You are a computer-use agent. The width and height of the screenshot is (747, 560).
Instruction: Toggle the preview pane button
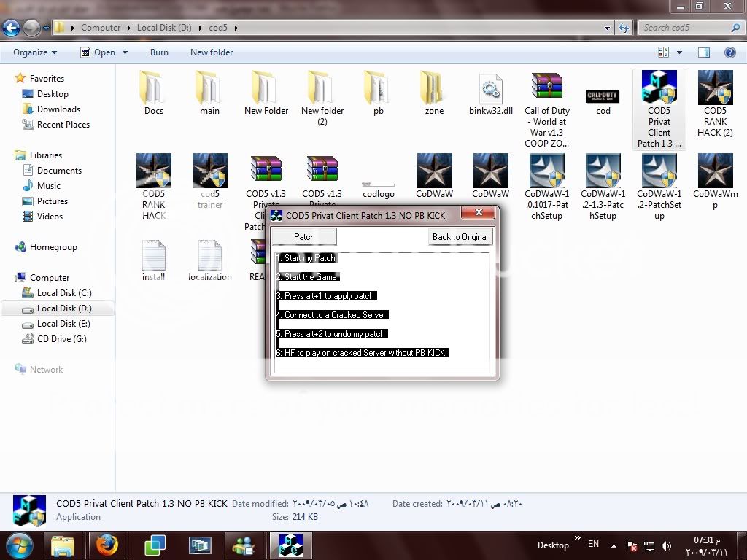704,52
